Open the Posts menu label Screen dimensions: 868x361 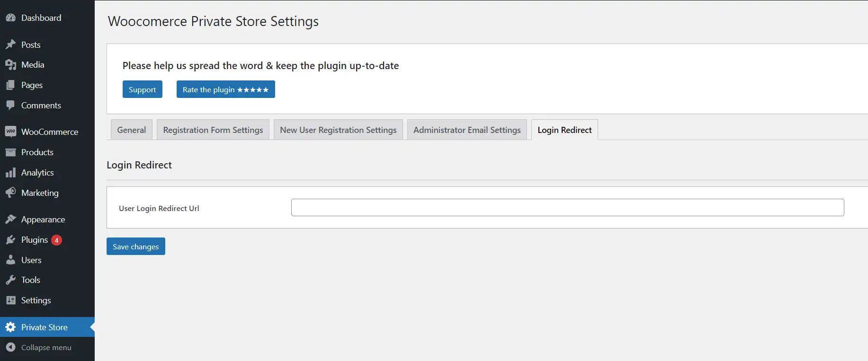[x=31, y=45]
